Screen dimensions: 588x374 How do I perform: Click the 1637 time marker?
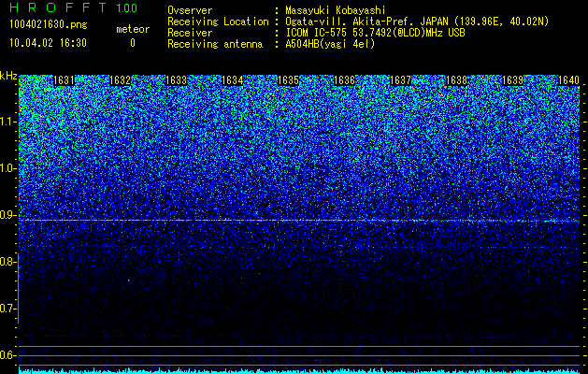coord(401,80)
